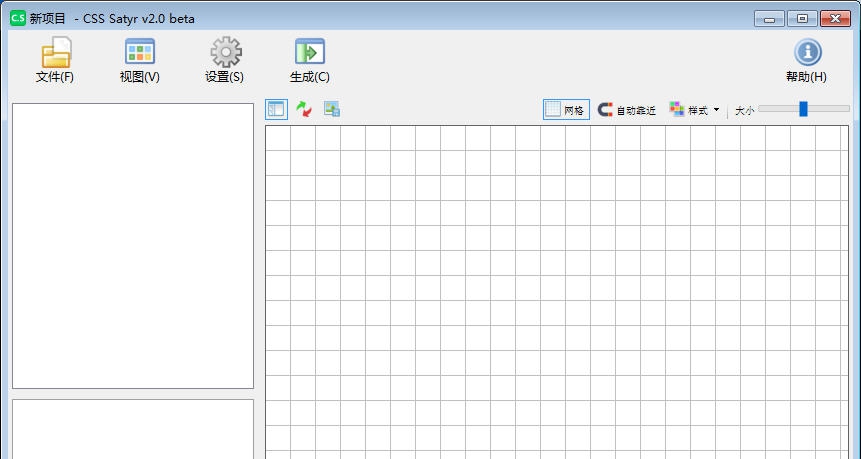
Task: Click inside the grid canvas area
Action: [x=557, y=292]
